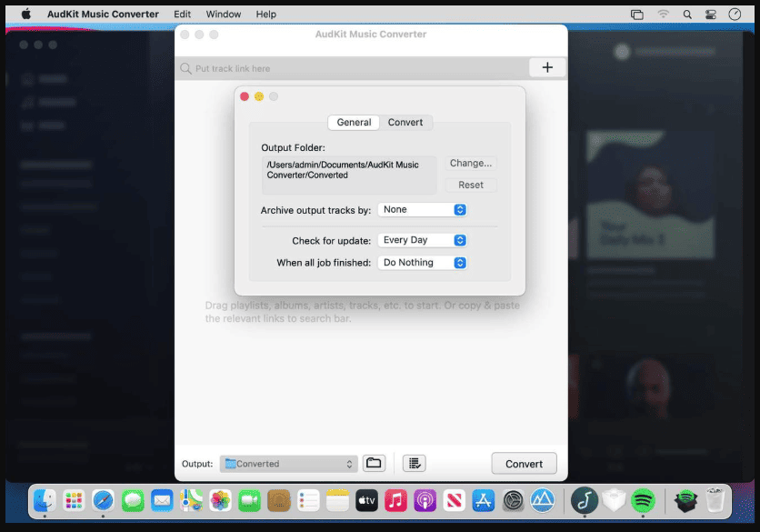Viewport: 760px width, 532px height.
Task: Open Mail from the Dock
Action: click(162, 500)
